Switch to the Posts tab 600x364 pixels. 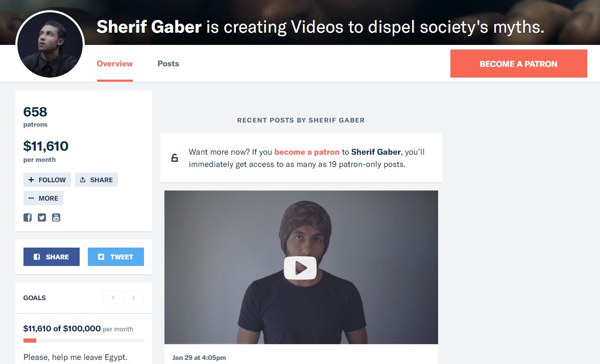pyautogui.click(x=169, y=63)
